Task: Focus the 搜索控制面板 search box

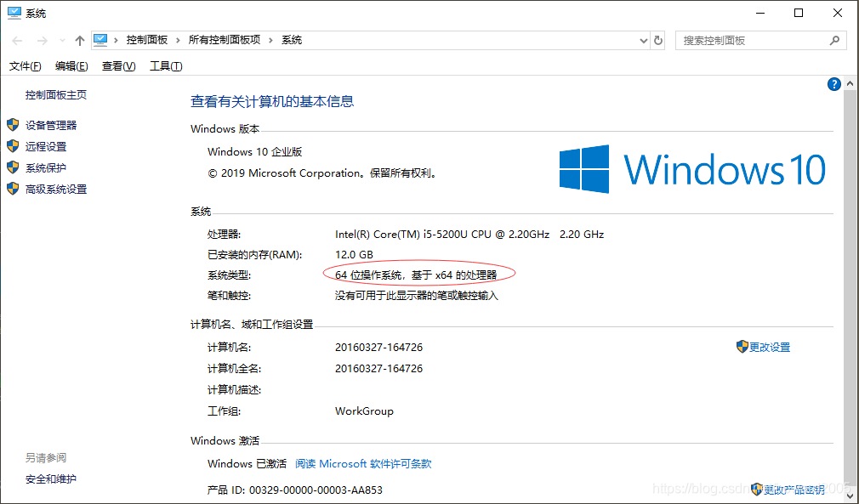Action: pyautogui.click(x=760, y=41)
